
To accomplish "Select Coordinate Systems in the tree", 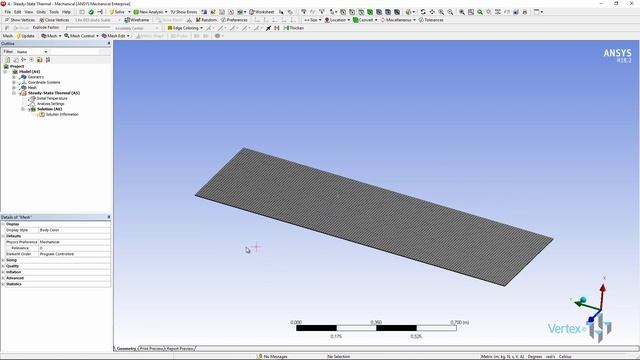I will tap(44, 82).
